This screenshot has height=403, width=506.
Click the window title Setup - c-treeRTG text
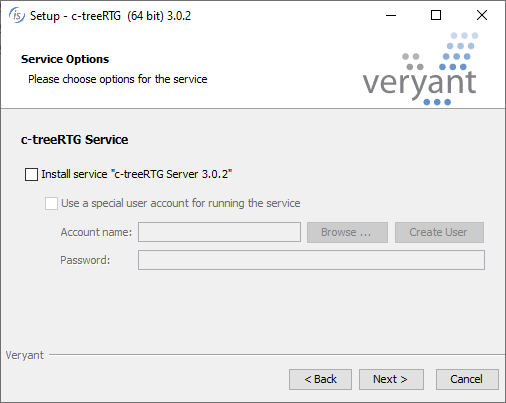pos(110,16)
